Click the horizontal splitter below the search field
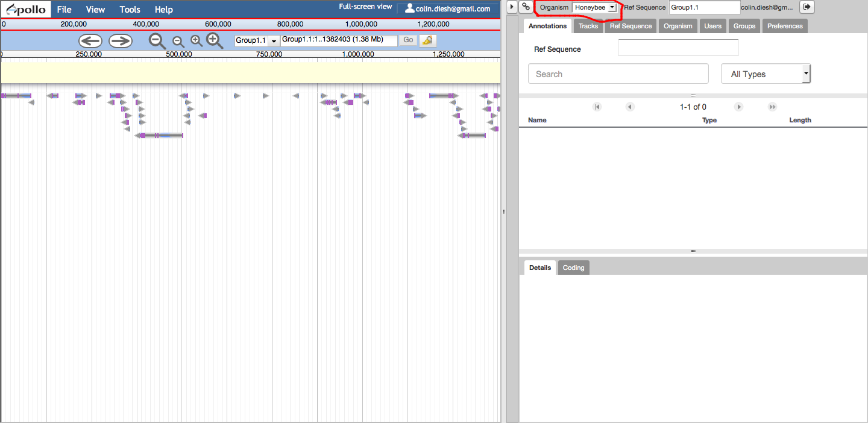 (693, 95)
